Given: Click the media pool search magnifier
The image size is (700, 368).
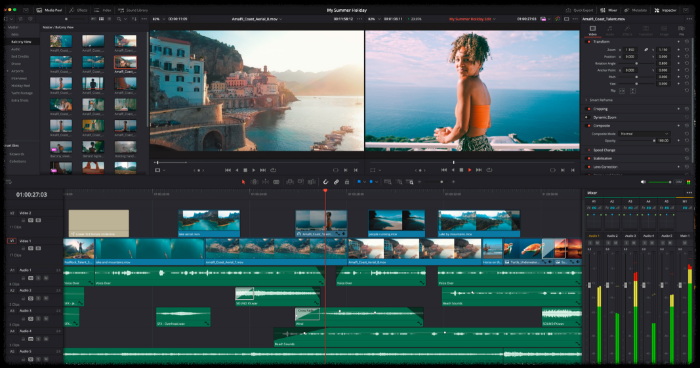Looking at the screenshot, I should pos(119,19).
